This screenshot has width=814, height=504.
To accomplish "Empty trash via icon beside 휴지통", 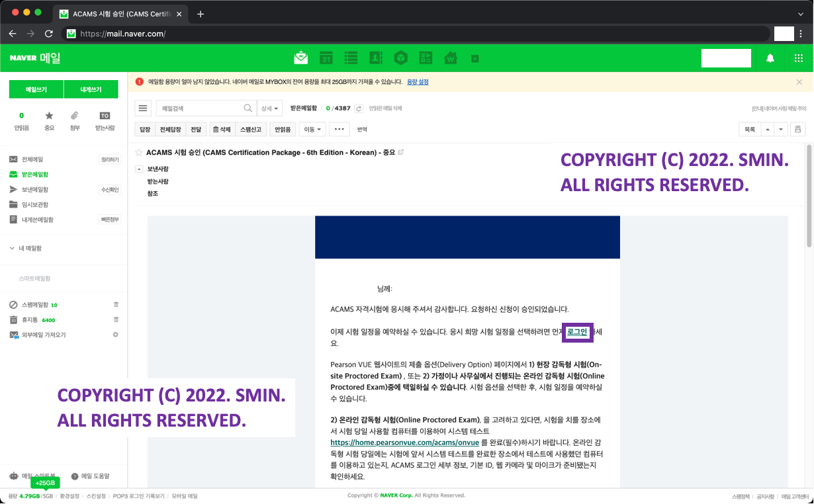I will [116, 319].
